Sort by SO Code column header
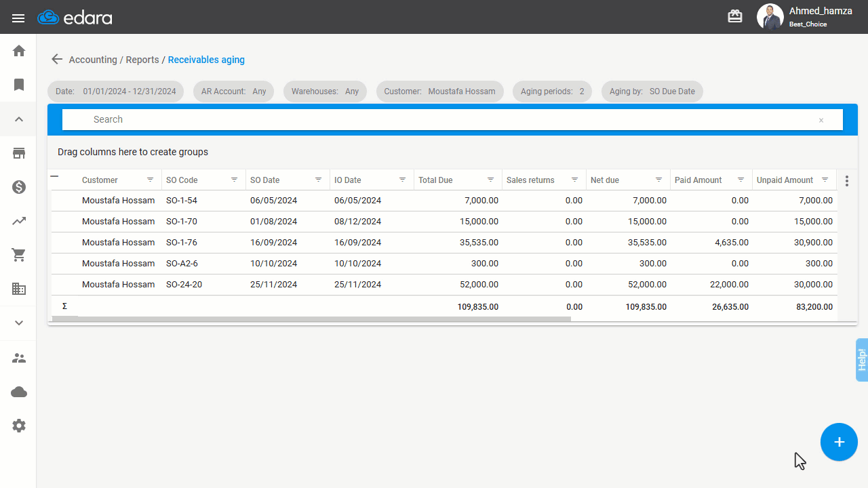This screenshot has height=488, width=868. [x=182, y=180]
